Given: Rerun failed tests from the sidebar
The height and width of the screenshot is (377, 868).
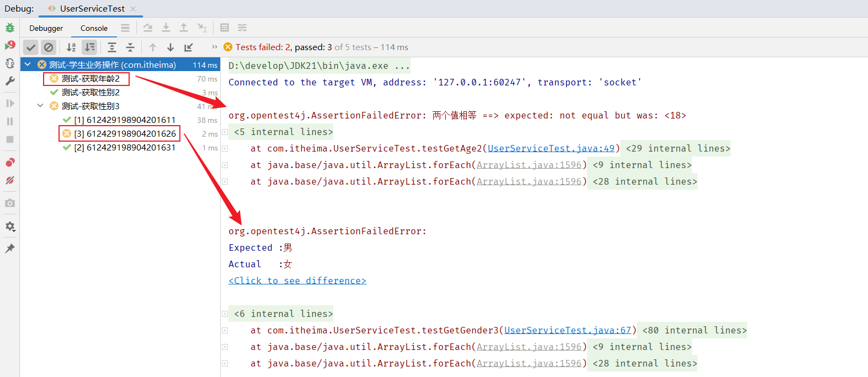Looking at the screenshot, I should point(10,45).
